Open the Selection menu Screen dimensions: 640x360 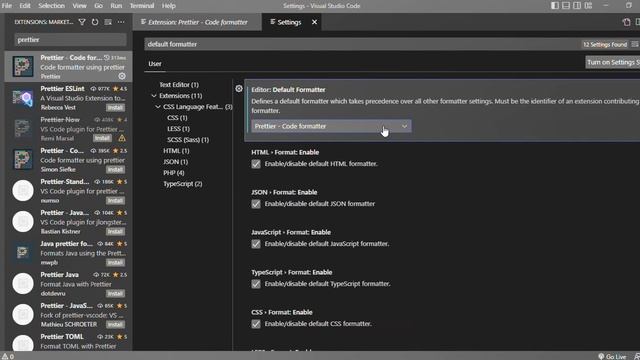tap(51, 6)
